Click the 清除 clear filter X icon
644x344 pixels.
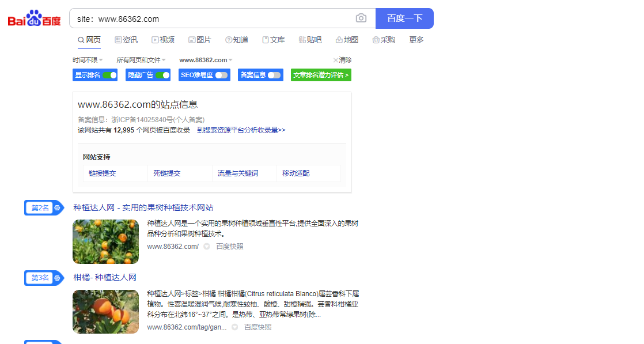pyautogui.click(x=336, y=60)
